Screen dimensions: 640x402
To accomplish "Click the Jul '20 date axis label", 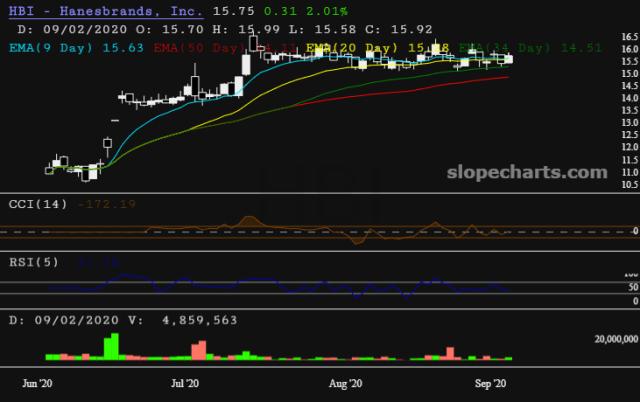I will pos(186,383).
